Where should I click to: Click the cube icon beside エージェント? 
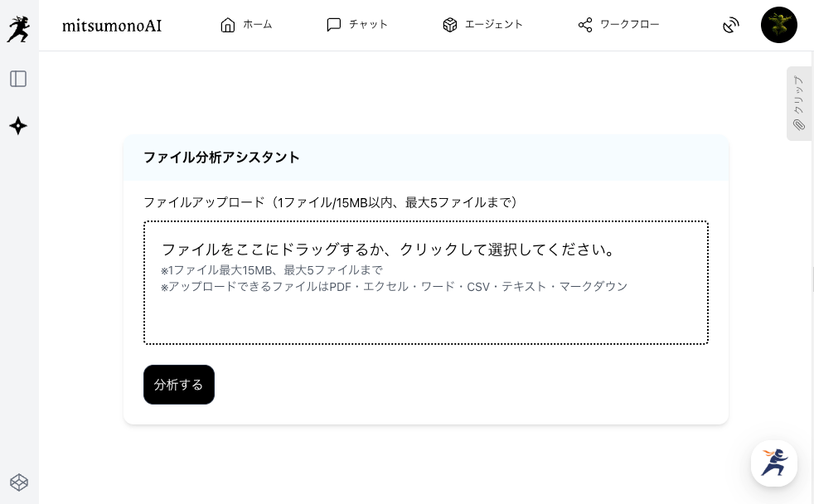point(450,25)
